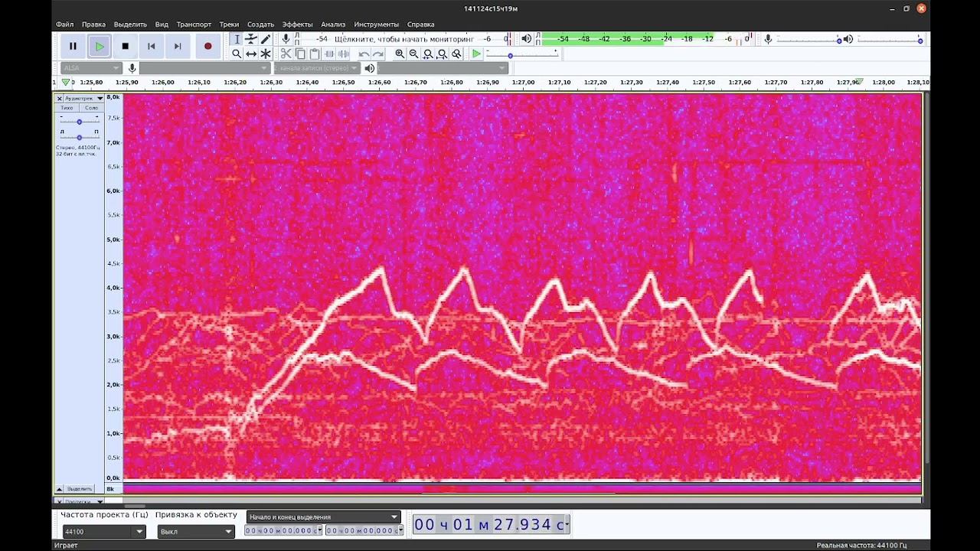Open the snap-to 'Выкл' dropdown

[x=196, y=532]
